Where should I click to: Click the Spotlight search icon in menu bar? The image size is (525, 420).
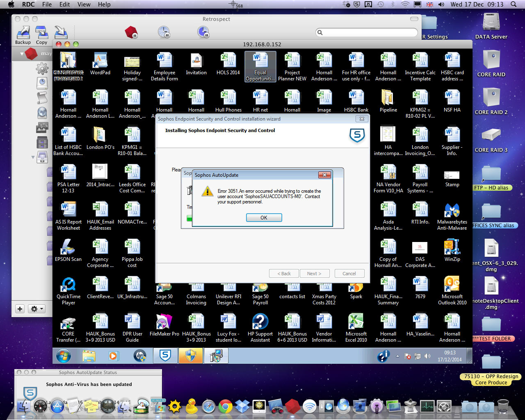click(x=514, y=5)
